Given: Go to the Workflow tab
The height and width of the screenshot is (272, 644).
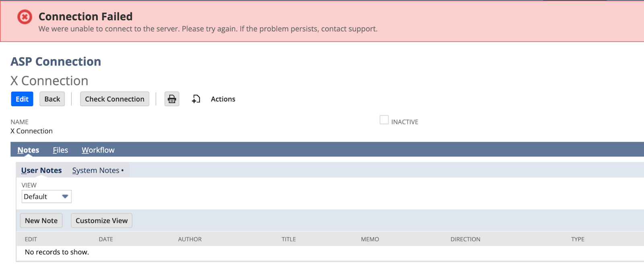Looking at the screenshot, I should pos(98,150).
